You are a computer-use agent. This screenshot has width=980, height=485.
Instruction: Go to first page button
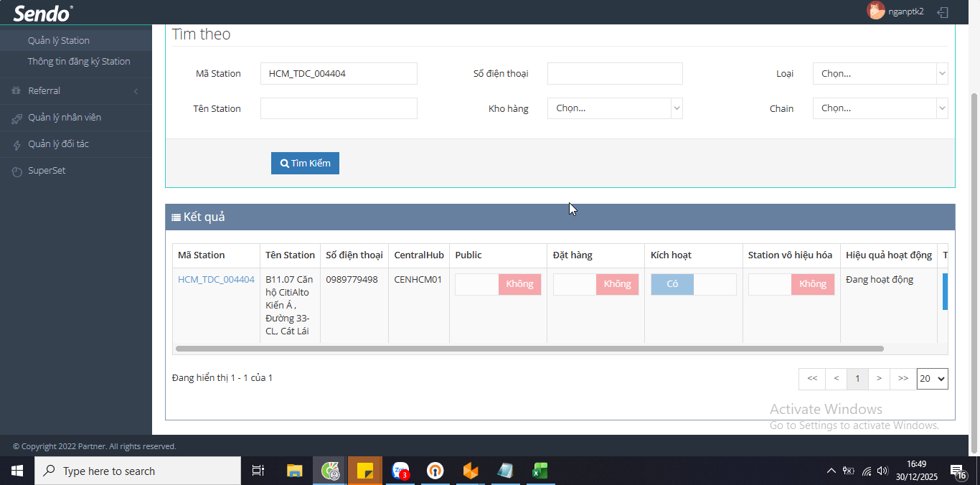(x=812, y=379)
